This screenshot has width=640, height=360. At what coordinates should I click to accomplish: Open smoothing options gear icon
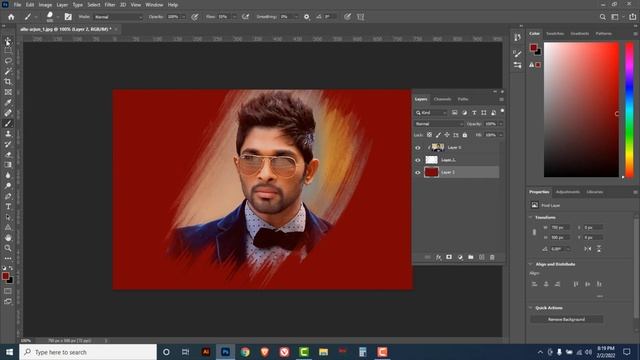tap(307, 17)
